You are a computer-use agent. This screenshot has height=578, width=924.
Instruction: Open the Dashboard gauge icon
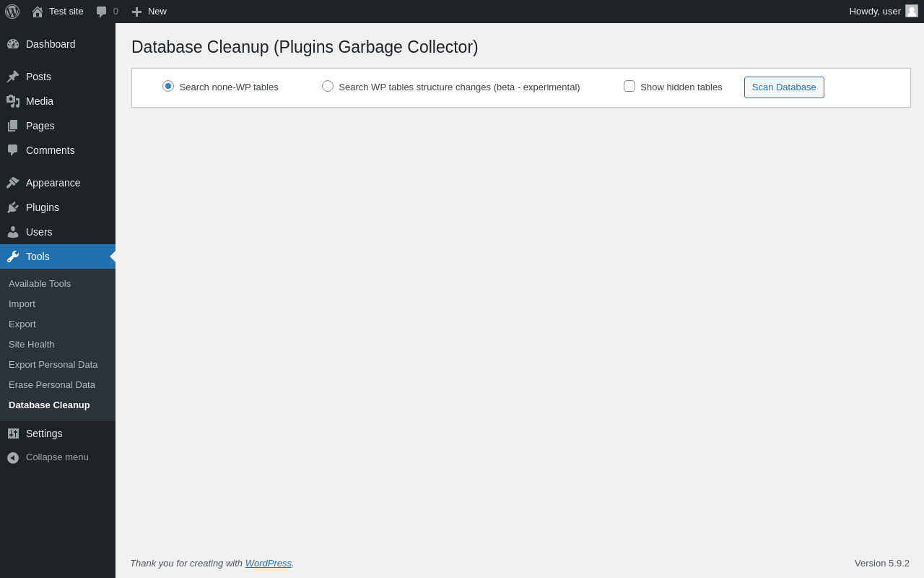(x=13, y=44)
